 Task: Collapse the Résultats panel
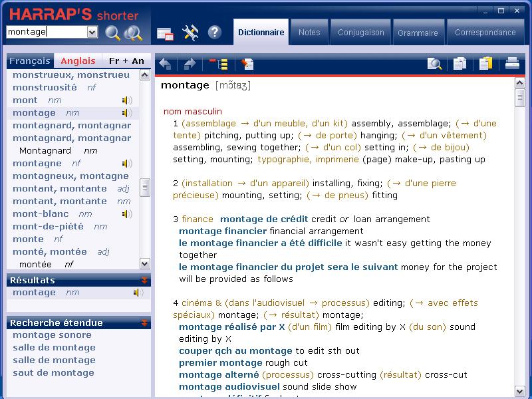[144, 280]
